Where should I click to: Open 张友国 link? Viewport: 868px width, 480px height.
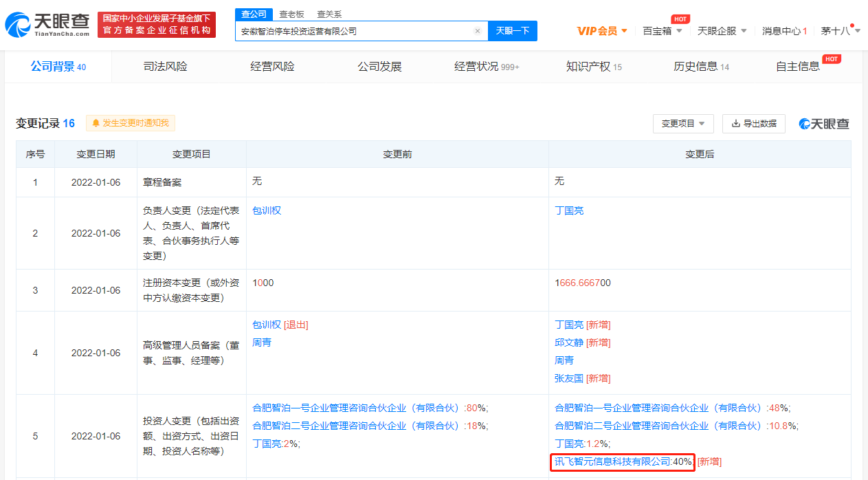(x=569, y=378)
